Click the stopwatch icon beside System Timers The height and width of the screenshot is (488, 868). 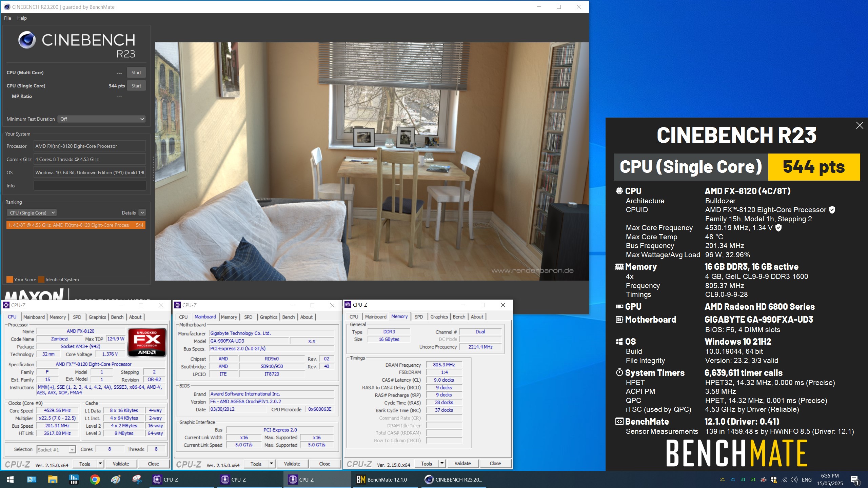coord(619,373)
